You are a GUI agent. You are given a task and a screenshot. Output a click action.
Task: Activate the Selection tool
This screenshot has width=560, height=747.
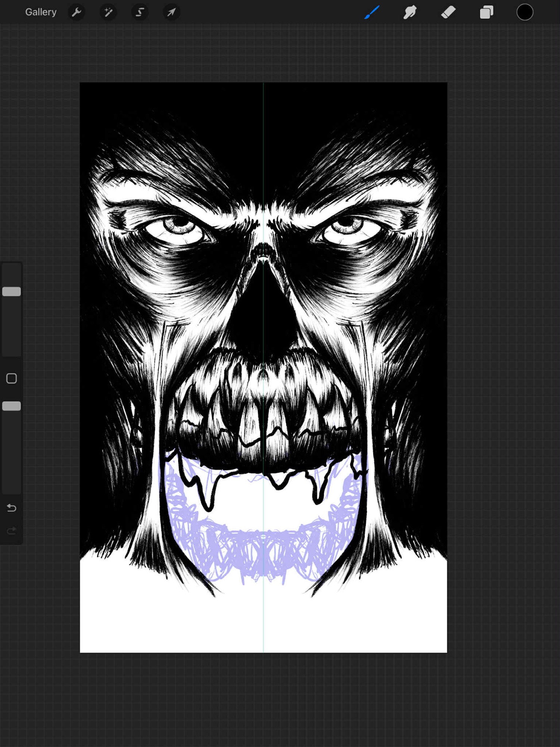click(x=140, y=12)
